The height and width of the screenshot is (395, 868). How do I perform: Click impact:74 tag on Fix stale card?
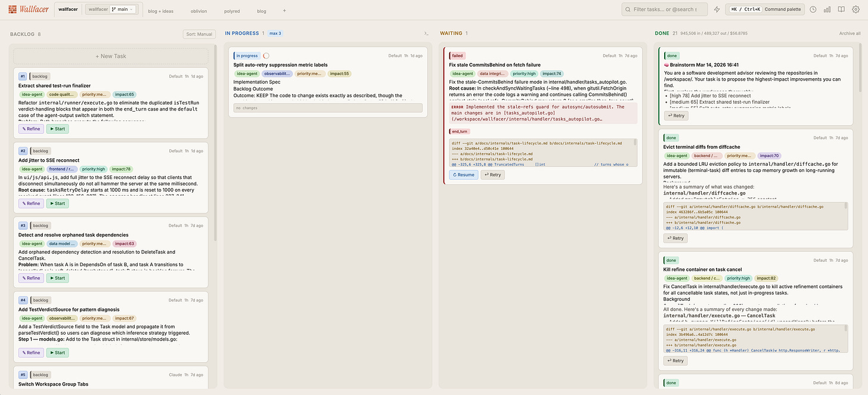(x=551, y=73)
